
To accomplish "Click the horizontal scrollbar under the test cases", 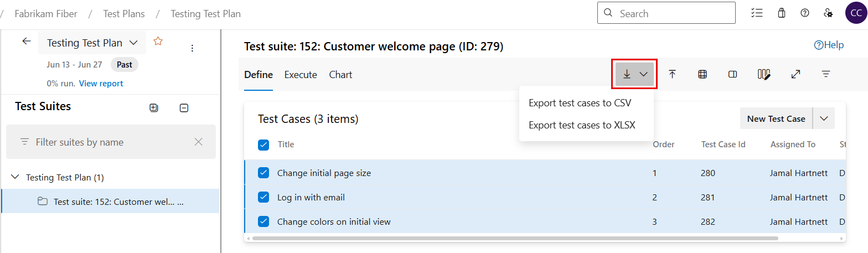I will pyautogui.click(x=515, y=238).
